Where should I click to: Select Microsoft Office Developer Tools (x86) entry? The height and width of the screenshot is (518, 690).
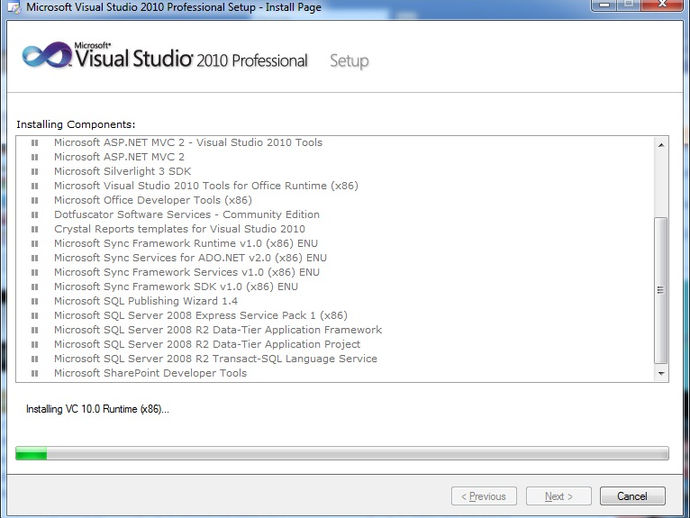point(153,200)
